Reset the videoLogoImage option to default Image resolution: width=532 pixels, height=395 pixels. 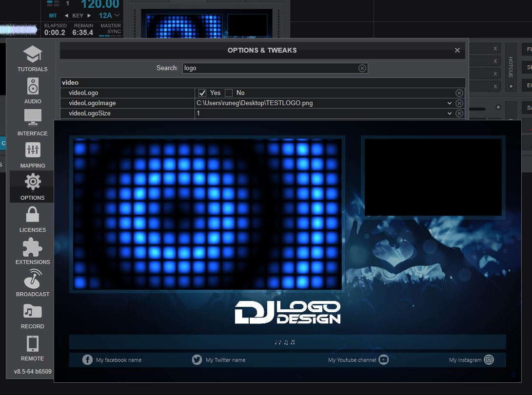click(x=459, y=103)
